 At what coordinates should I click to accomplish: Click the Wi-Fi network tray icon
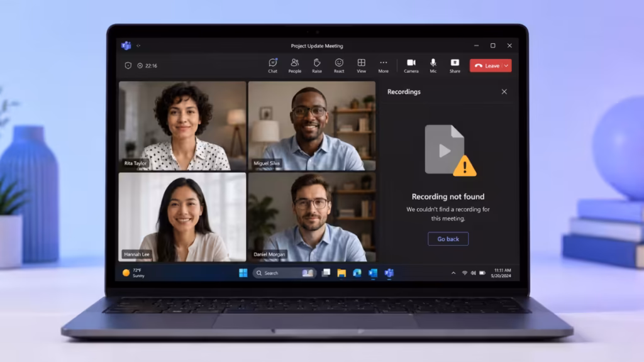coord(465,273)
